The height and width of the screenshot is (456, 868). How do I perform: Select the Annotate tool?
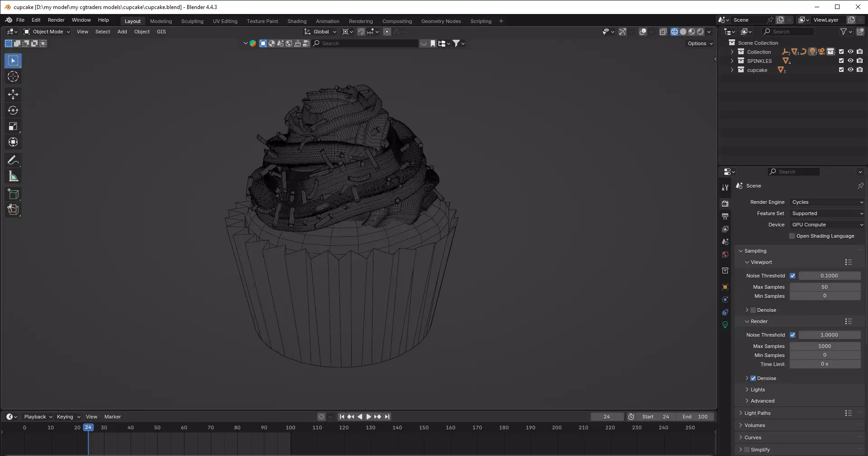(13, 160)
